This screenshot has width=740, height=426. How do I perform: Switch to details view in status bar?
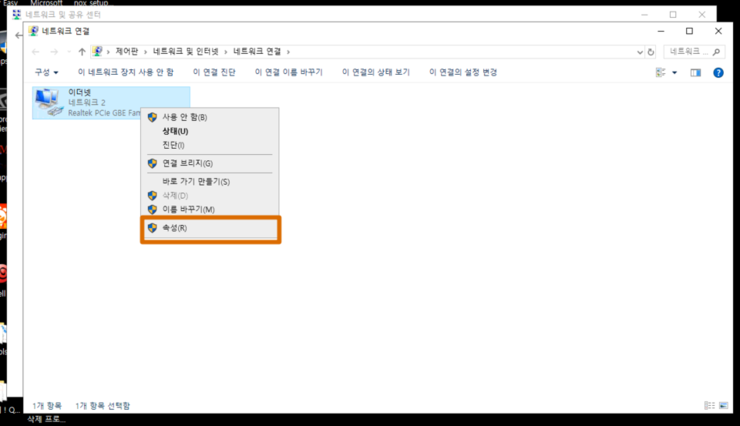[x=709, y=406]
